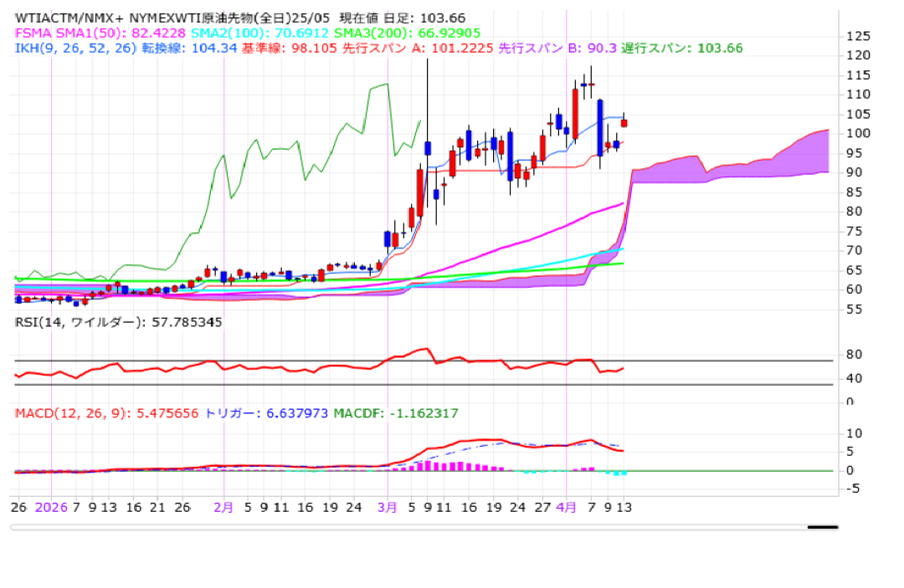Click the 3月 marker on the date axis
Image resolution: width=904 pixels, height=588 pixels.
[388, 507]
